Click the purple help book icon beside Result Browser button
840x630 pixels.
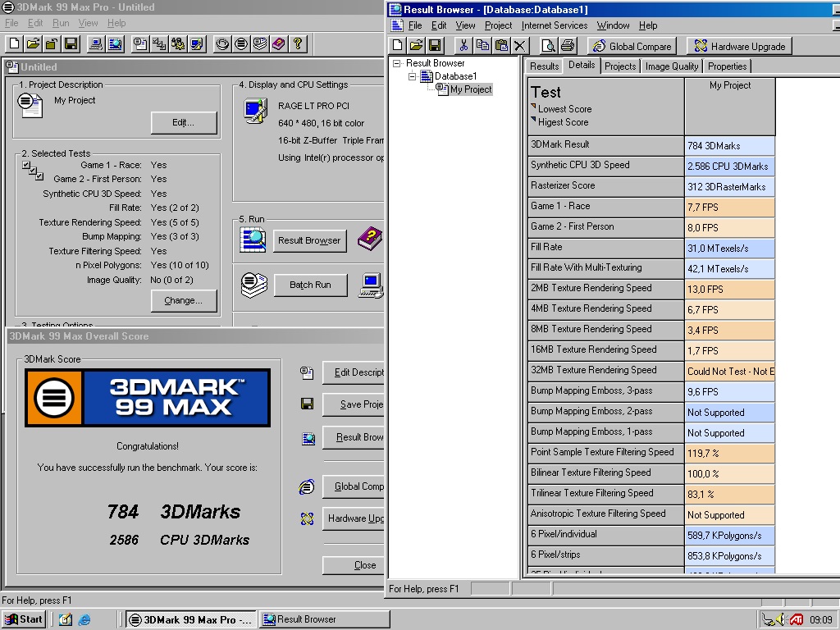coord(370,239)
